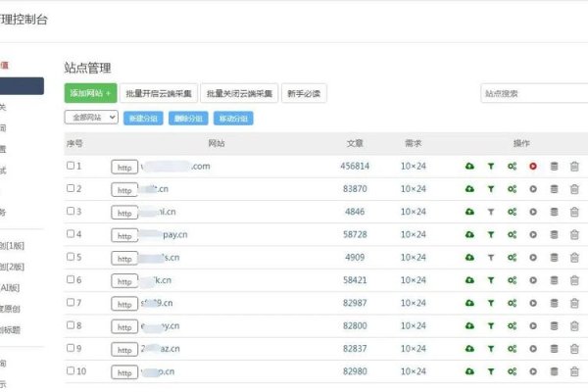Open the 全部网站 group dropdown

pos(91,118)
